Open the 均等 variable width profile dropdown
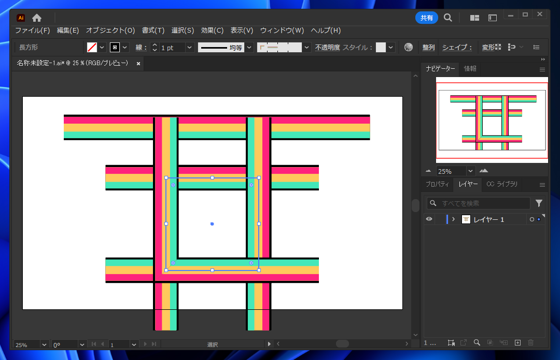Screen dimensions: 560x360 (249, 47)
